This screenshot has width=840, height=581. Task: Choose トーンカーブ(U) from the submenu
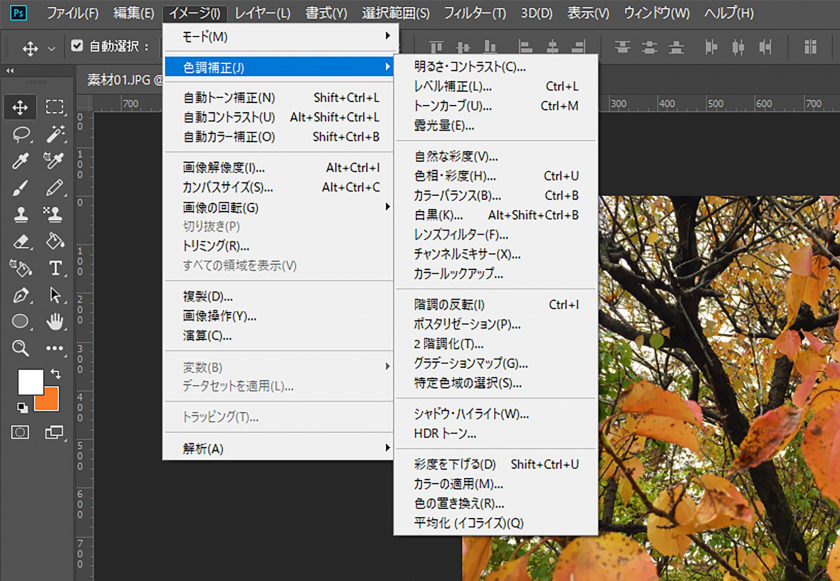click(452, 106)
